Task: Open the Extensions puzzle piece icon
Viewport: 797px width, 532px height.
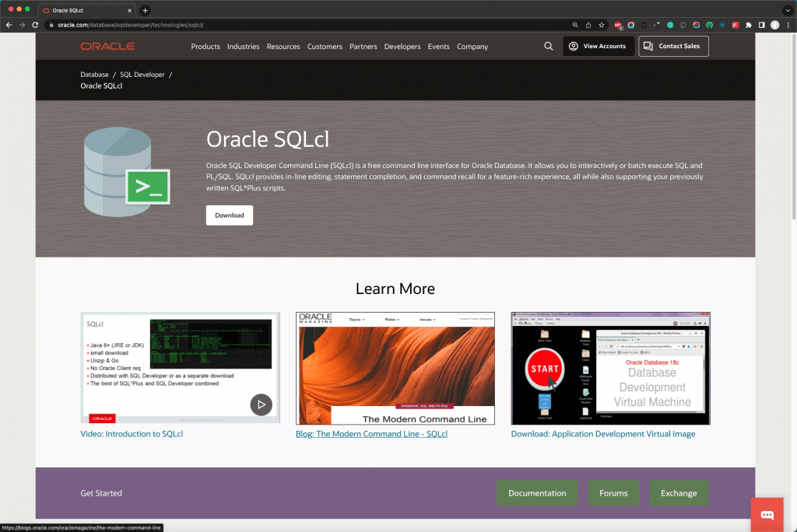Action: click(749, 25)
